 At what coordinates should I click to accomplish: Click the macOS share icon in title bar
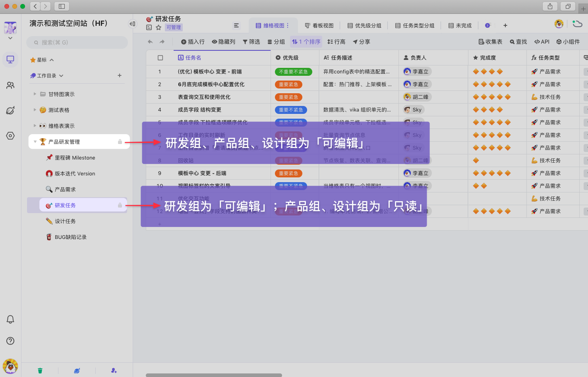(x=550, y=6)
